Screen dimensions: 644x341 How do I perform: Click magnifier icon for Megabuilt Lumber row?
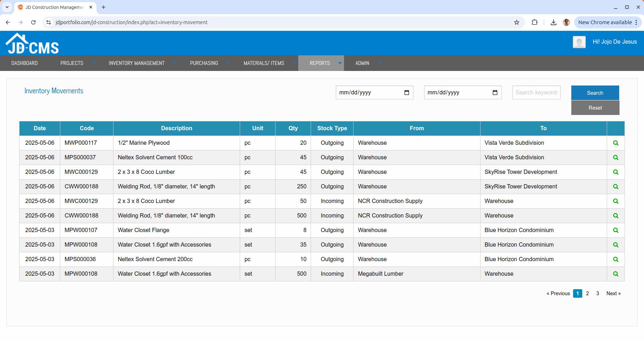[x=616, y=274]
